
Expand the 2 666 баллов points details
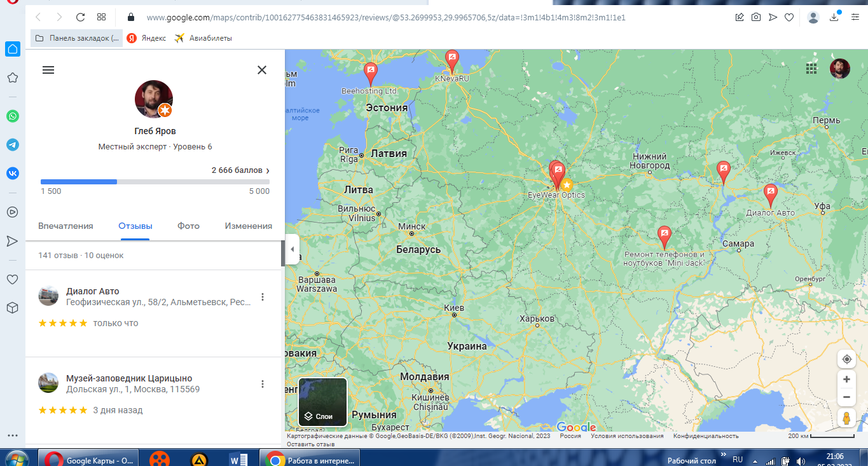click(240, 170)
